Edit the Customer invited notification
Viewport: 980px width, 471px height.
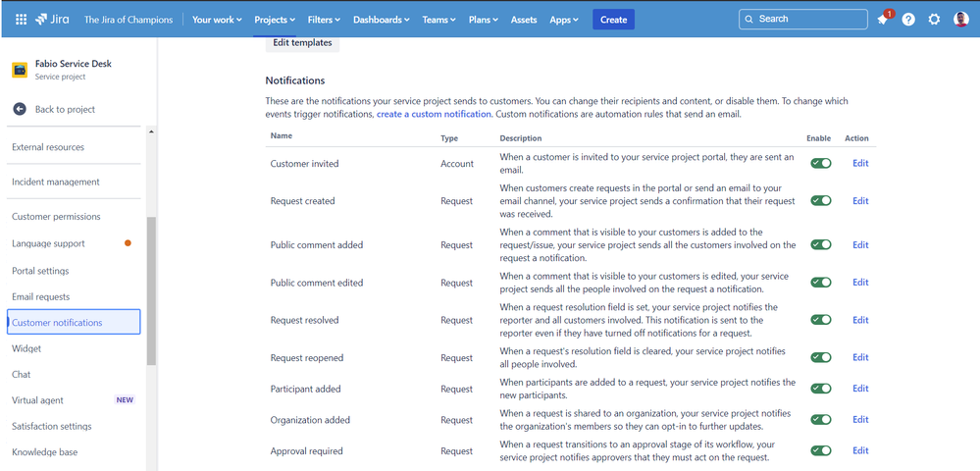tap(860, 163)
